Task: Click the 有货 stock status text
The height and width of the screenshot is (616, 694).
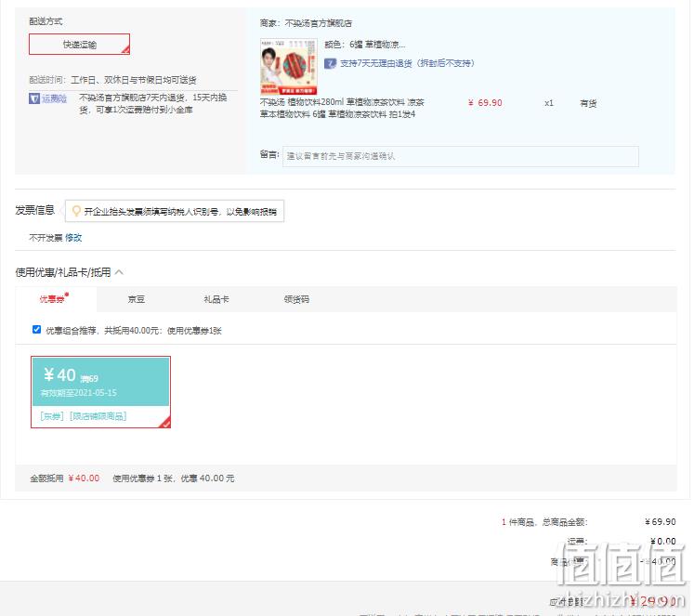Action: pyautogui.click(x=588, y=103)
